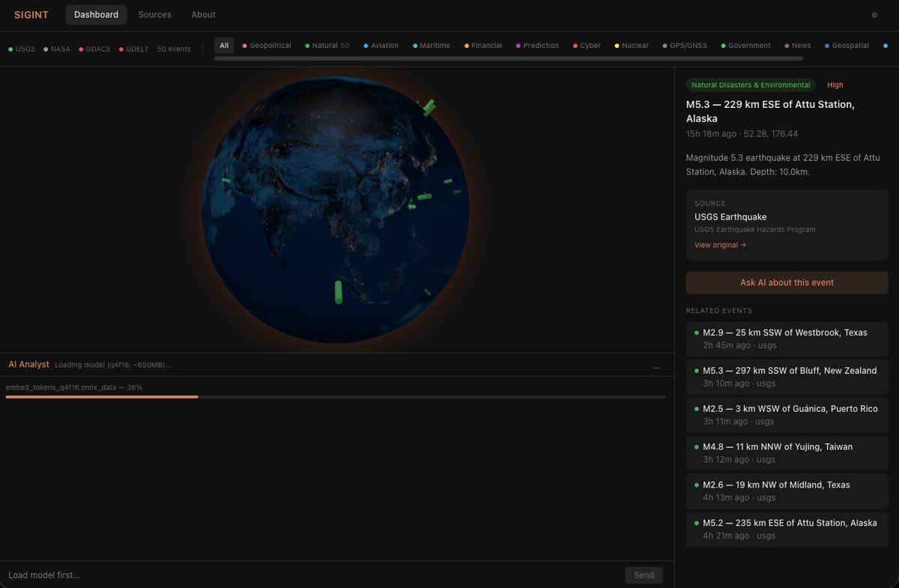899x588 pixels.
Task: Click the green marker on globe's left edge
Action: pos(226,180)
